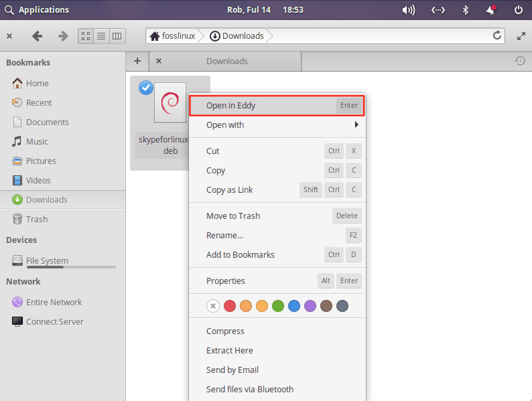Select Move to Trash from menu
The width and height of the screenshot is (532, 401).
tap(233, 216)
